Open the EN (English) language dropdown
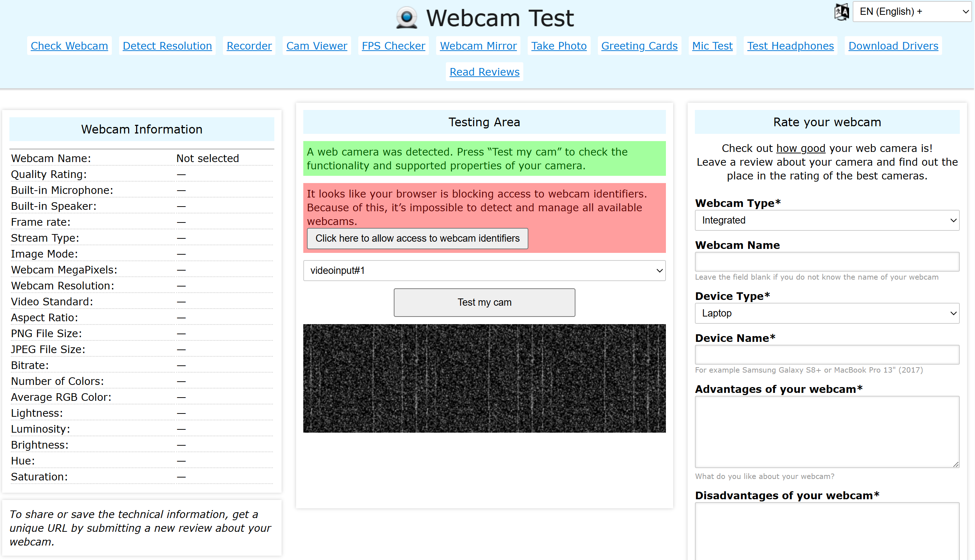Screen dimensions: 975x560 (911, 12)
